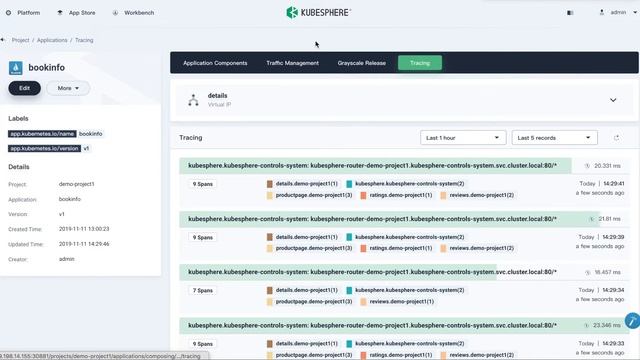Viewport: 640px width, 360px height.
Task: Switch to Application Components tab
Action: 215,63
